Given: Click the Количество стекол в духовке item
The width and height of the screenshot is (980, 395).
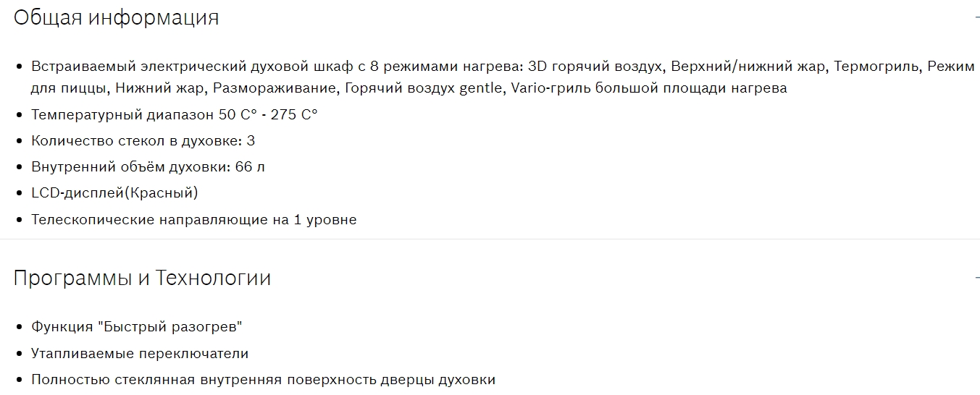Looking at the screenshot, I should pyautogui.click(x=143, y=140).
